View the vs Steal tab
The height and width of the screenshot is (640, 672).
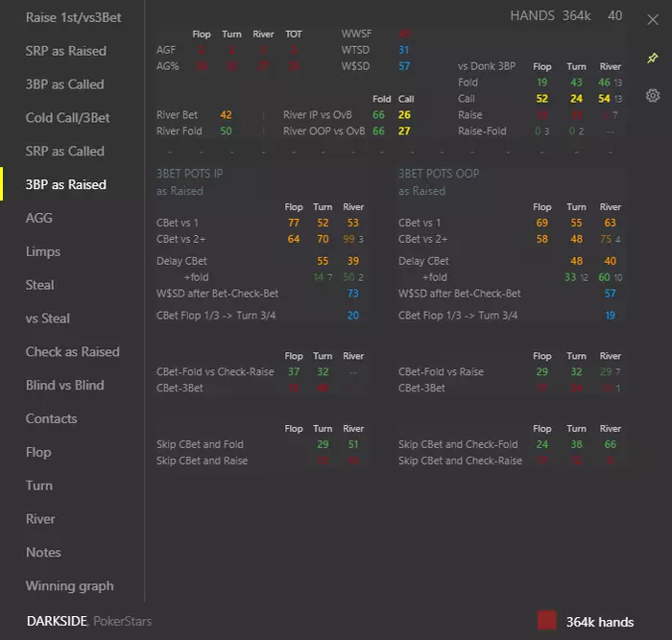pos(48,319)
